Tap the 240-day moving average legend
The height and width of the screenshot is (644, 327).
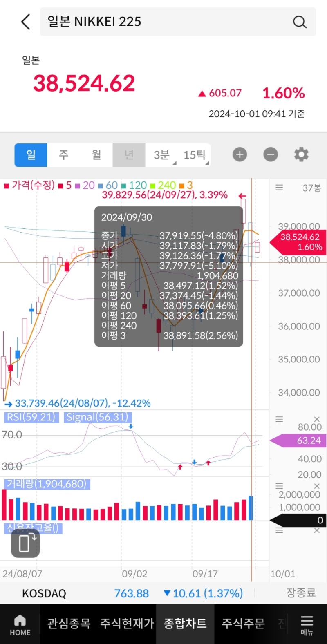click(x=163, y=185)
